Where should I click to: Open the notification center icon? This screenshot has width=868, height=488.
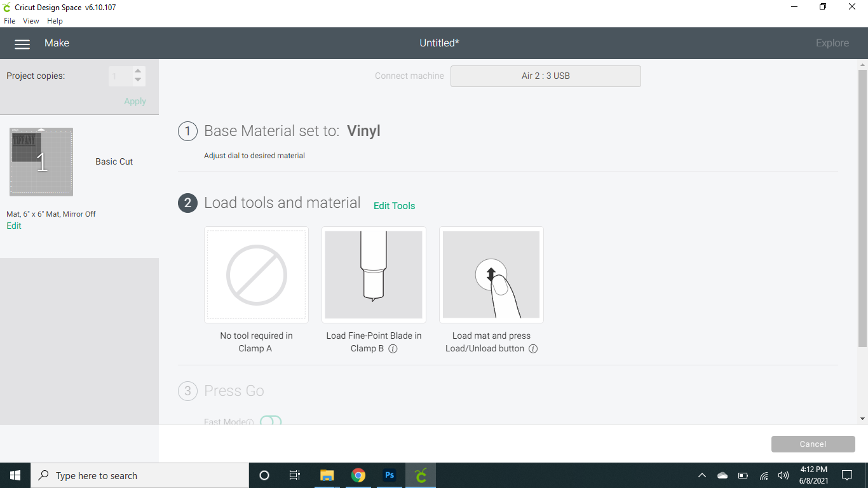coord(847,475)
